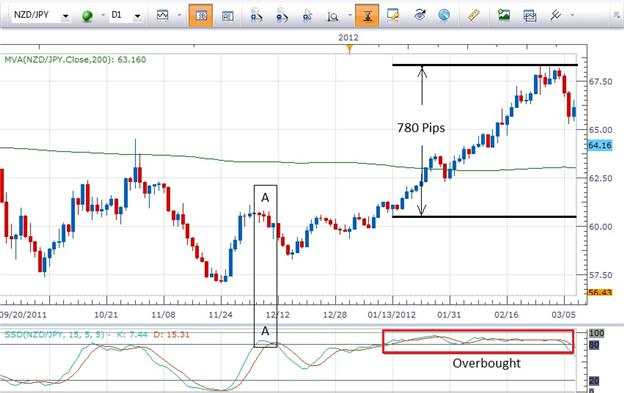Toggle the second highlighted orange toolbar button
This screenshot has width=624, height=393.
click(x=367, y=16)
